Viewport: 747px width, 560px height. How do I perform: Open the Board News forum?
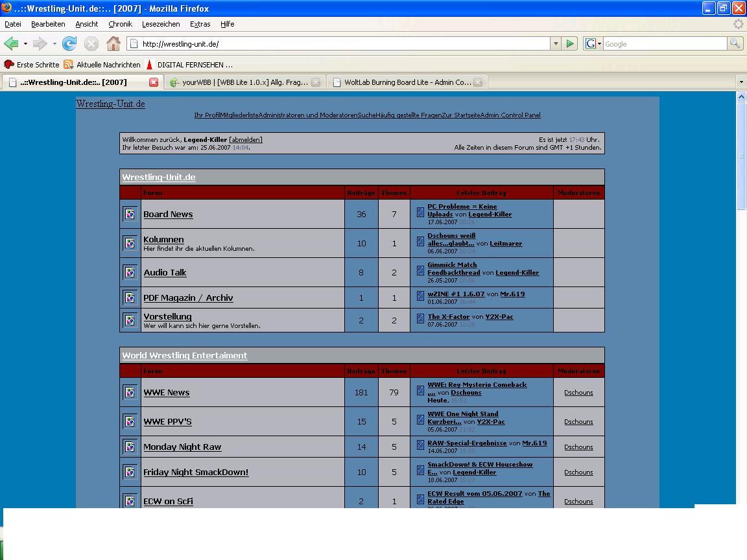(x=168, y=215)
